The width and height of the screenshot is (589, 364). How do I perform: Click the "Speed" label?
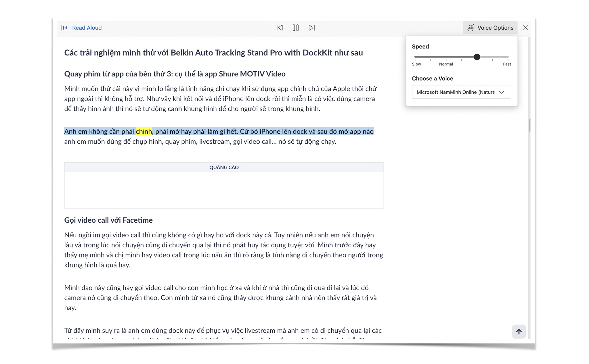coord(420,47)
